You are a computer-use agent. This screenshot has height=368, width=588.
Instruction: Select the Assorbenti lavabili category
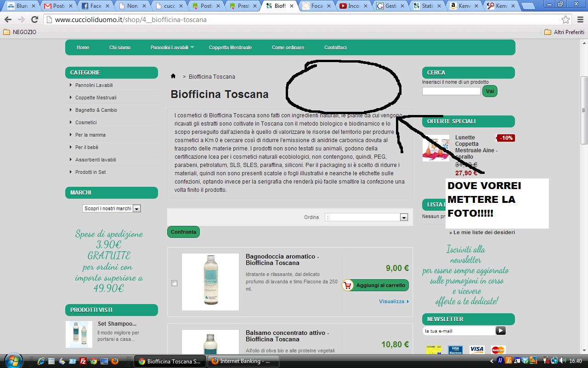click(96, 160)
